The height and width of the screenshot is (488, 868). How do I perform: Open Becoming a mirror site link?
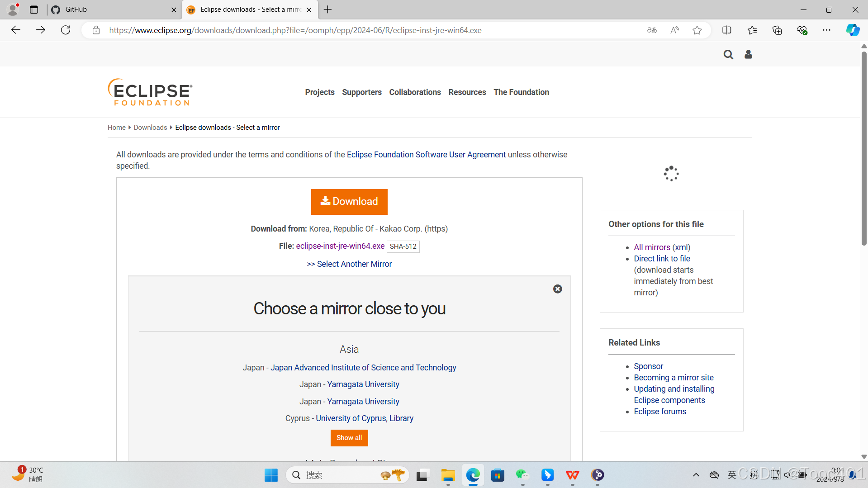coord(674,378)
